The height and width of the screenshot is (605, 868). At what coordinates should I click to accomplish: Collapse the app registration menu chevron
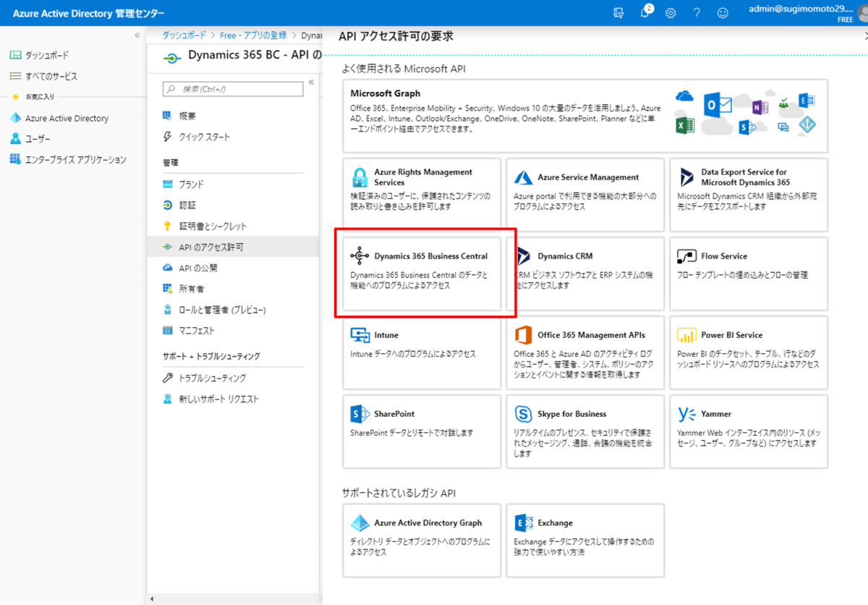(x=311, y=82)
